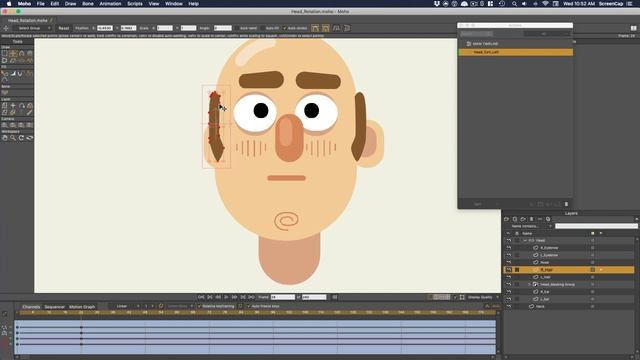Click the Reset button in options bar

pos(64,28)
